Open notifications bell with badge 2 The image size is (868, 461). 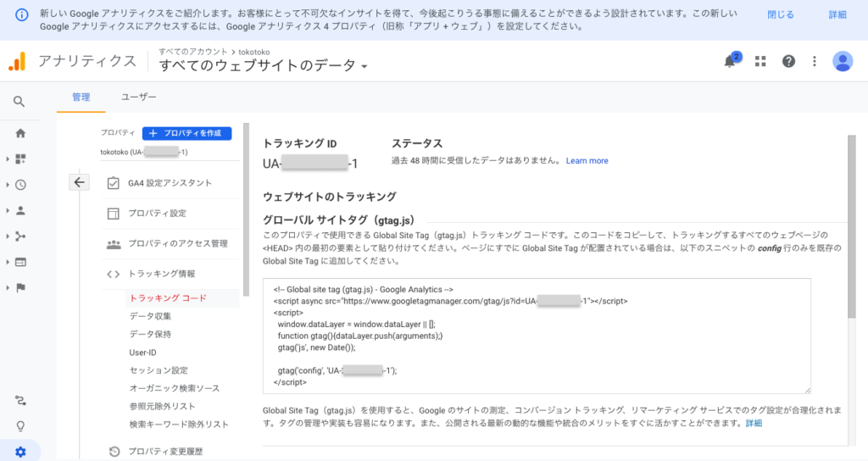point(732,61)
